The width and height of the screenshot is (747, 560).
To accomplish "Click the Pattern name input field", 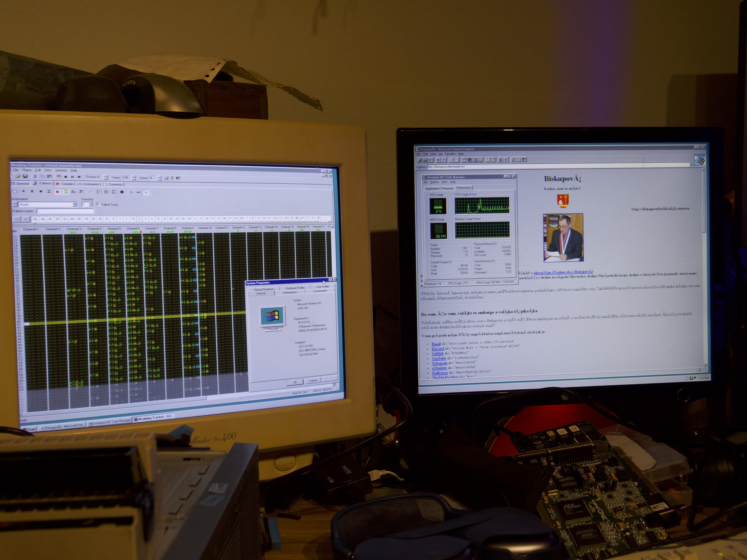I will (65, 211).
